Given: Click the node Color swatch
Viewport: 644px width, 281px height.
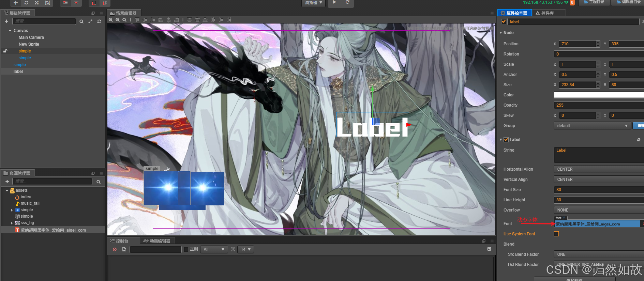Looking at the screenshot, I should [599, 95].
